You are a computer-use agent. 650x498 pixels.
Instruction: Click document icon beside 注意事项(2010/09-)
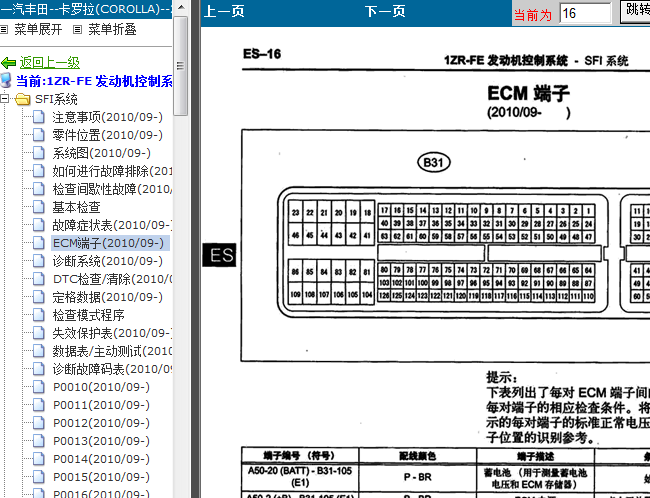point(39,117)
